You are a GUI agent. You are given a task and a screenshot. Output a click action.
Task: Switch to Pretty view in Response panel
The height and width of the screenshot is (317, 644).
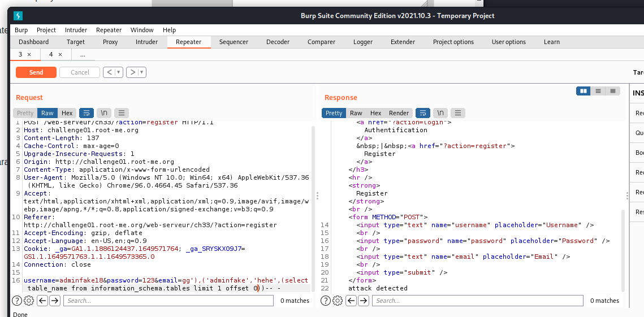tap(334, 113)
